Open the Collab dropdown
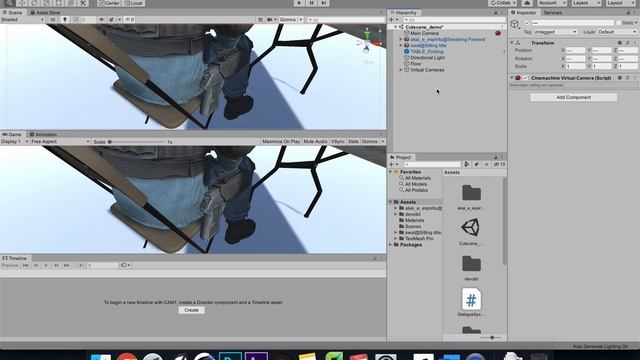 tap(503, 3)
